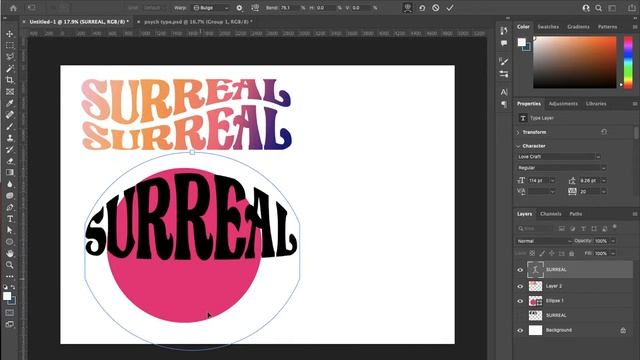Expand the Transform section
The height and width of the screenshot is (360, 640).
(518, 132)
